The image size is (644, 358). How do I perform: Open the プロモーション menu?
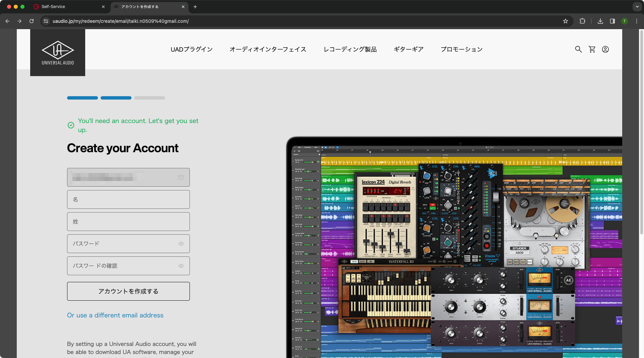(462, 49)
